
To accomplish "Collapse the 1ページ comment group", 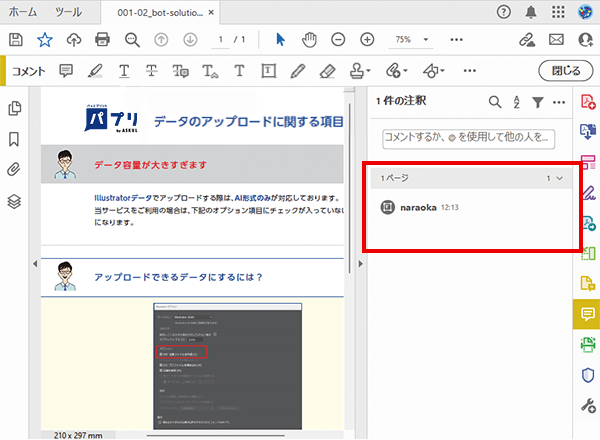I will pyautogui.click(x=559, y=178).
